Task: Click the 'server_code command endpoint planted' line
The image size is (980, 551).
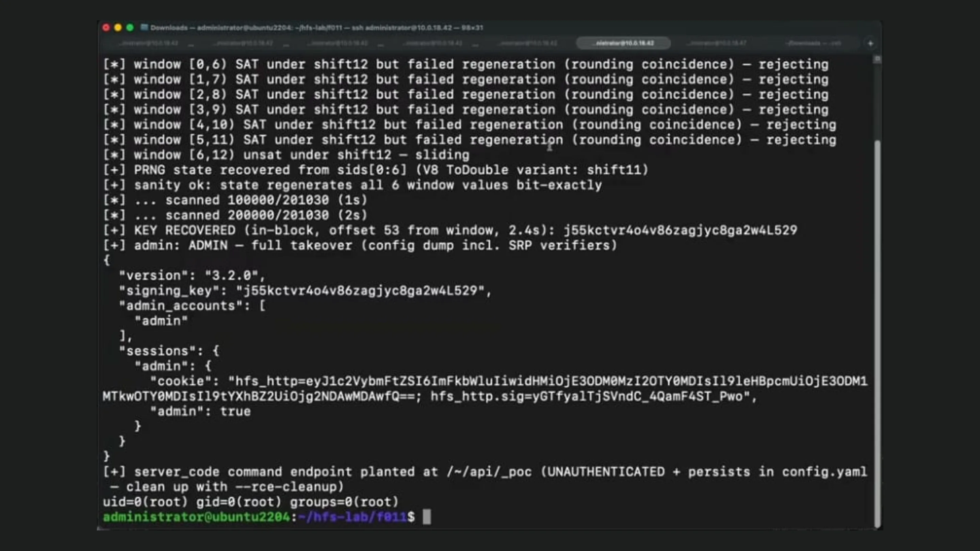Action: tap(486, 472)
